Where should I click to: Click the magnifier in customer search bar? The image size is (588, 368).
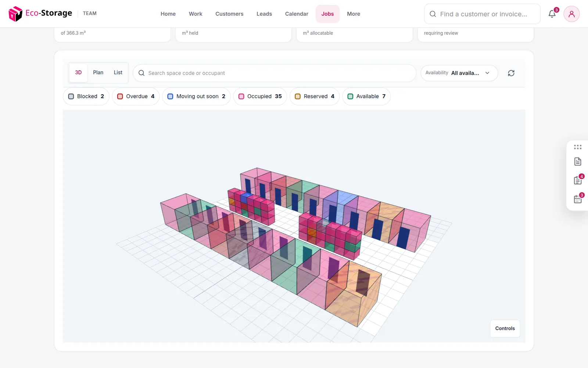pyautogui.click(x=433, y=14)
